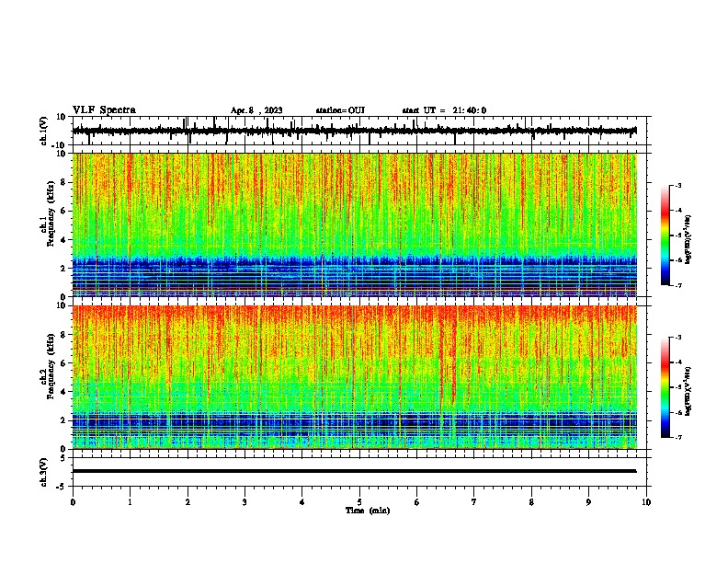This screenshot has width=728, height=563.
Task: Click inside the ch.1 voltage waveform panel
Action: point(359,131)
